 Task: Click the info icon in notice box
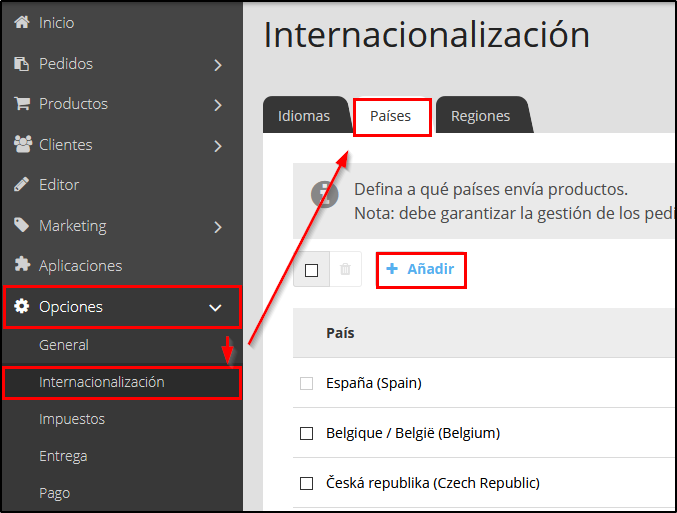324,194
